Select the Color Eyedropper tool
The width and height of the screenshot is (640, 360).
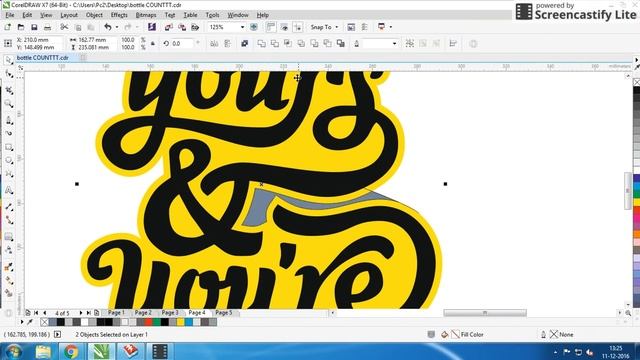(x=9, y=267)
